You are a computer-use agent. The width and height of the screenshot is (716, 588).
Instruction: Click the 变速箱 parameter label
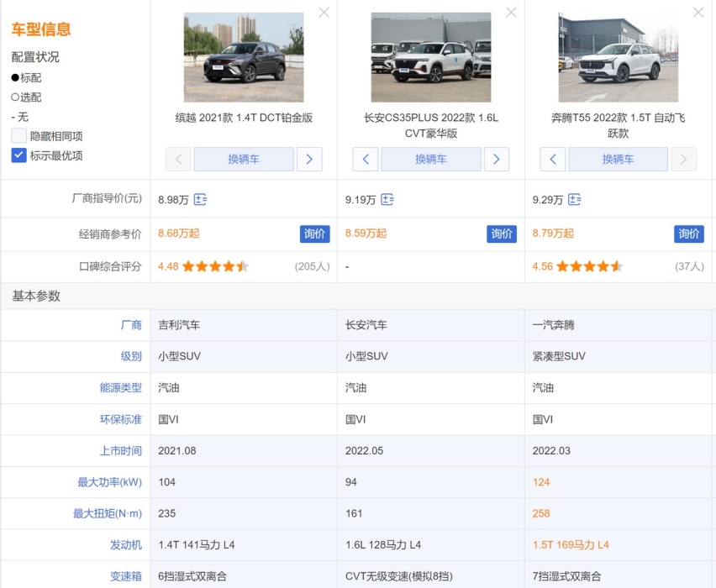125,576
